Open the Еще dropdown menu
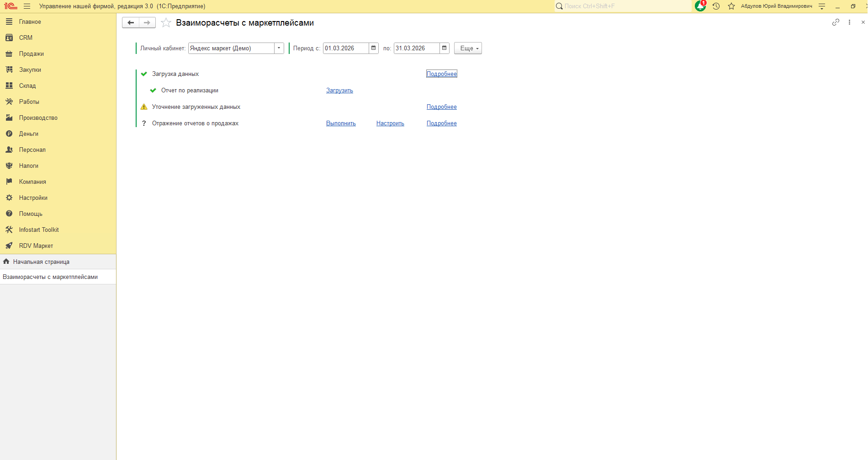 pyautogui.click(x=468, y=48)
